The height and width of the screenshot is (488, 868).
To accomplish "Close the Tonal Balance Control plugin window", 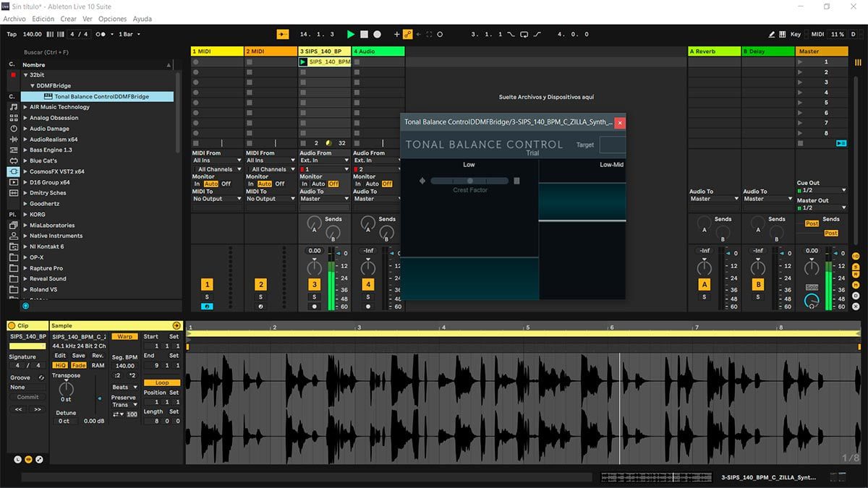I will (620, 122).
